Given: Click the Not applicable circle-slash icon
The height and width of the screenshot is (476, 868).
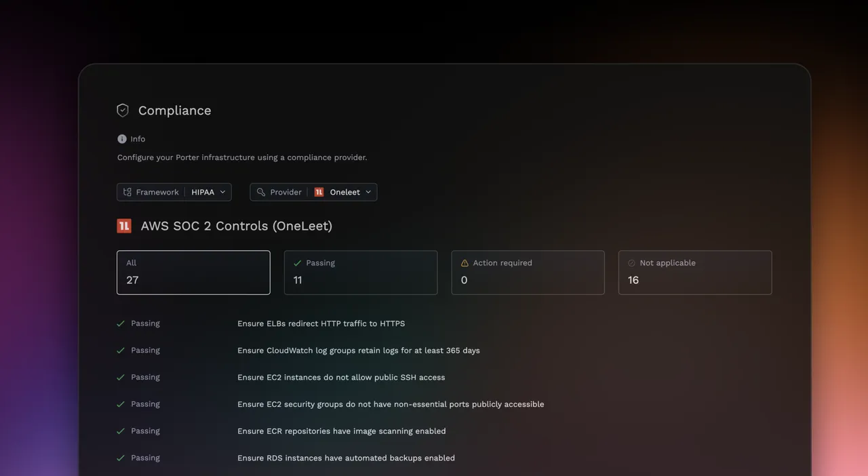Looking at the screenshot, I should click(x=631, y=263).
